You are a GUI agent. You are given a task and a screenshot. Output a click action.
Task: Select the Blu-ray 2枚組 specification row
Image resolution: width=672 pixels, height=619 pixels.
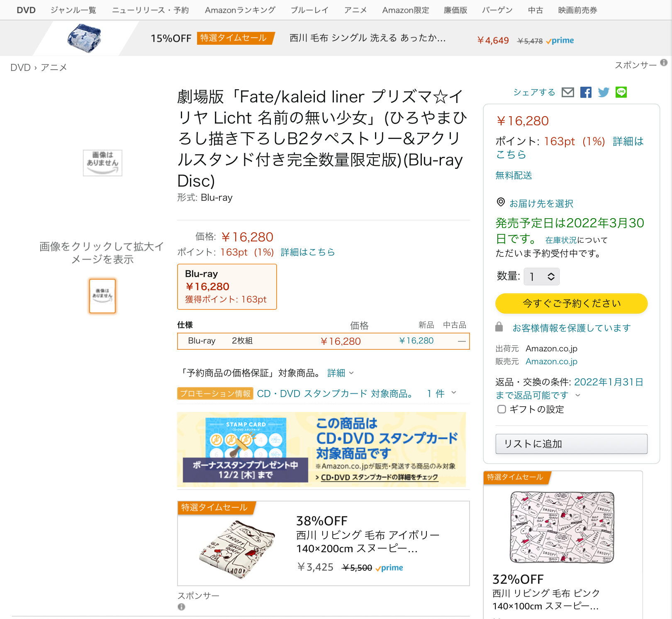324,341
